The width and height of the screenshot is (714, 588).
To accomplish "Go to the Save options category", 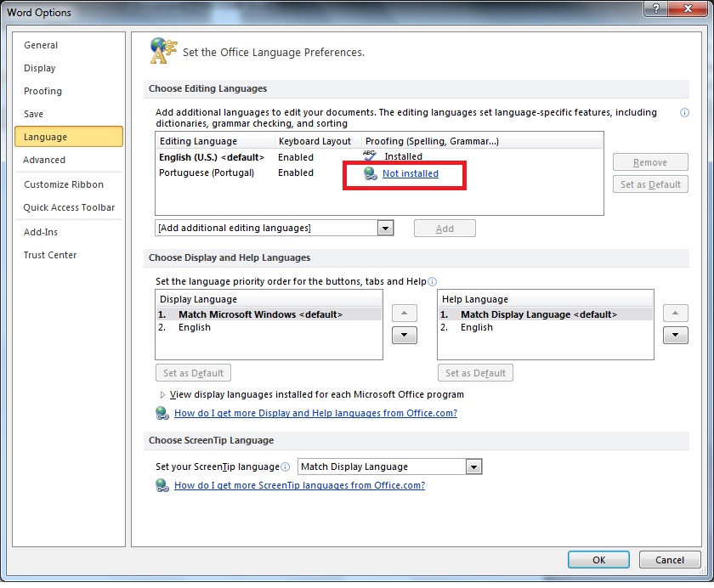I will [69, 114].
